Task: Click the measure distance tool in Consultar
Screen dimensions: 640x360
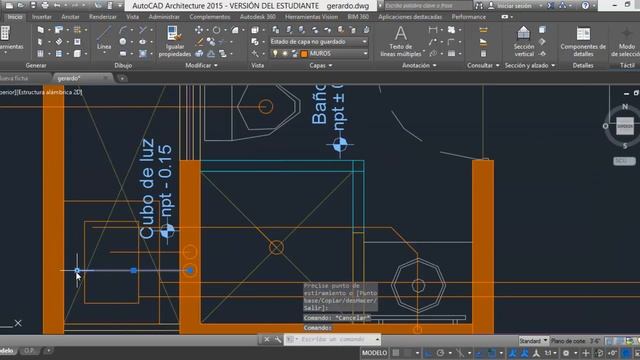Action: [483, 30]
